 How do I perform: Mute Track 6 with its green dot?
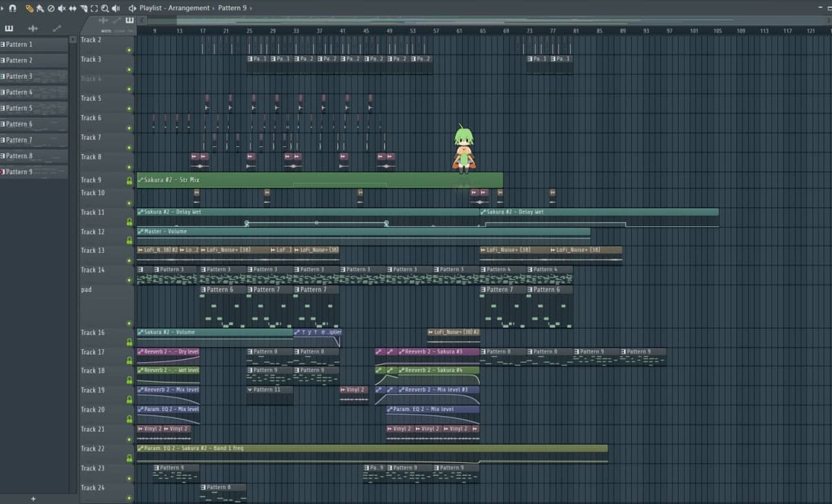pos(129,128)
